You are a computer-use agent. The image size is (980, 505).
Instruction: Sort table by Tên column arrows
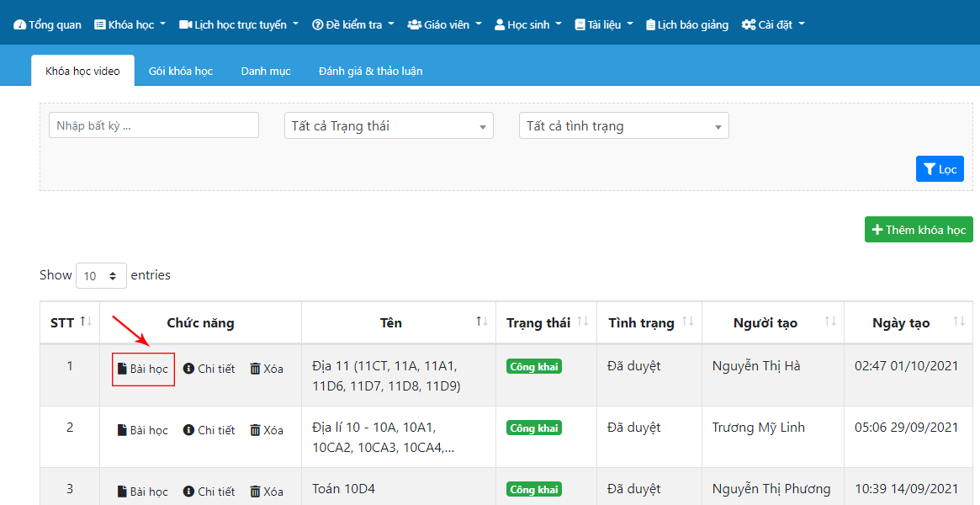click(x=482, y=322)
